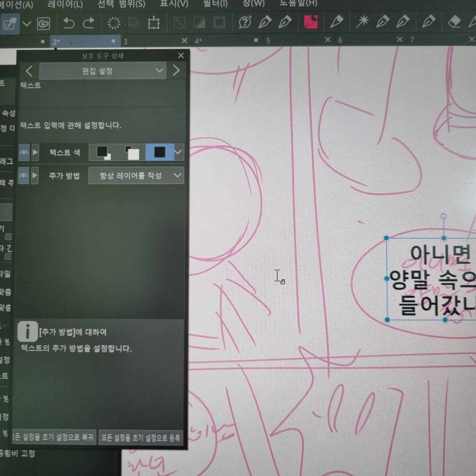Click the Deselect icon on the toolbar
The height and width of the screenshot is (476, 476).
pyautogui.click(x=178, y=23)
